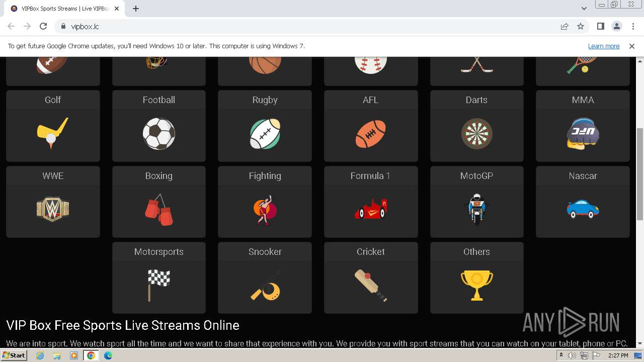Open the basketball icon card
The height and width of the screenshot is (362, 644).
pos(265,71)
